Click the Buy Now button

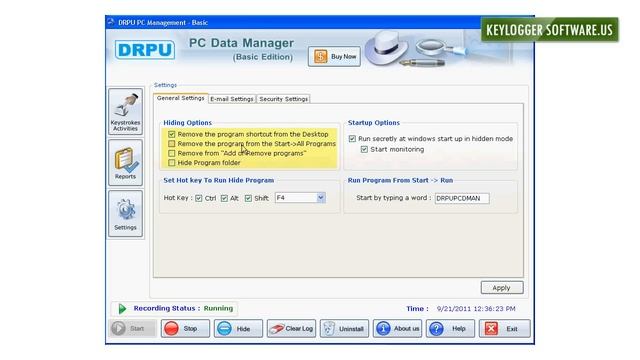tap(334, 56)
